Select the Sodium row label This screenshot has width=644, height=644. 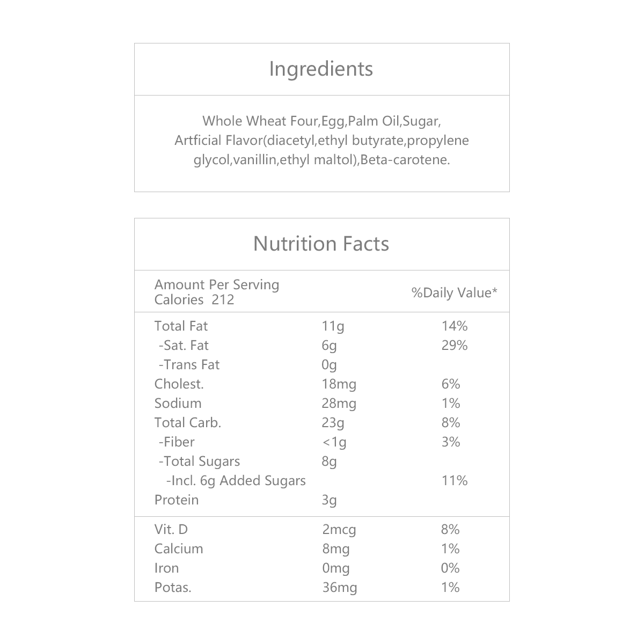click(178, 404)
